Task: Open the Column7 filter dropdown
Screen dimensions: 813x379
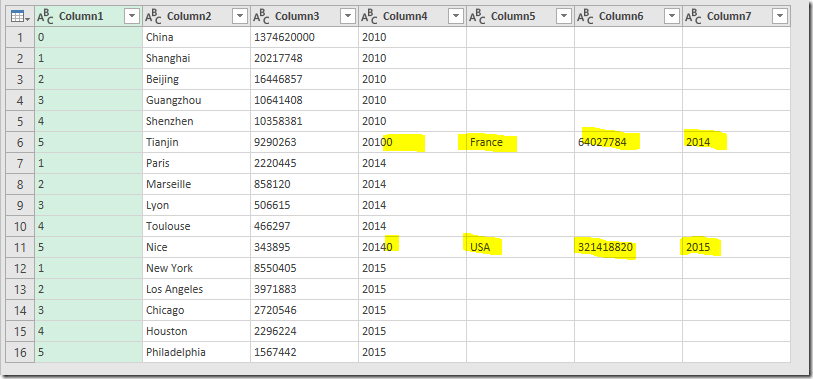Action: point(780,17)
